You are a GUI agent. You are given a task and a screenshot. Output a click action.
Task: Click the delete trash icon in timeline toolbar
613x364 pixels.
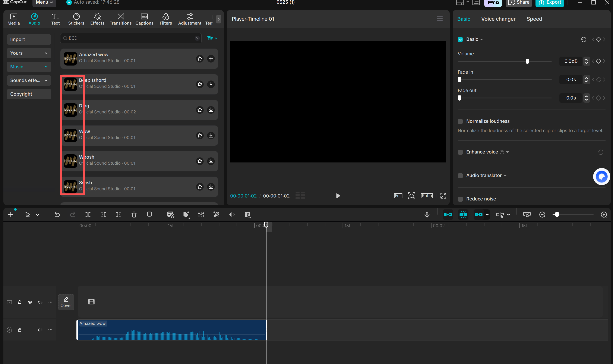click(x=134, y=215)
